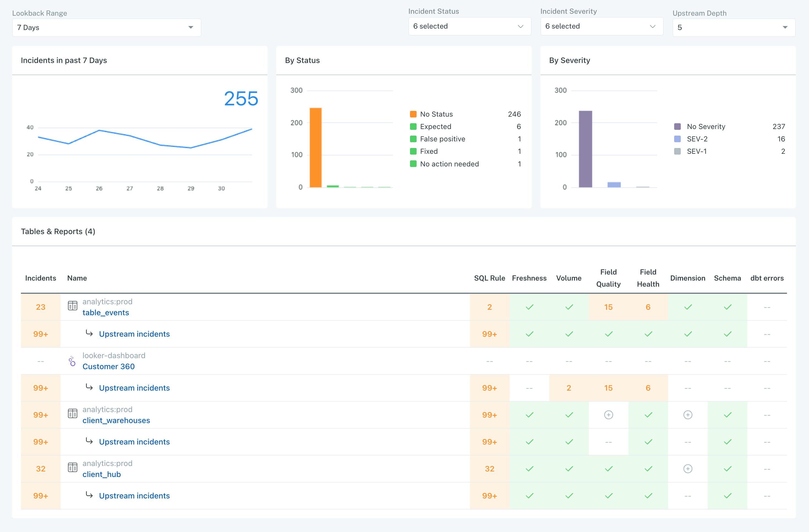This screenshot has width=809, height=532.
Task: Click table_events Field Quality count 15
Action: (608, 307)
